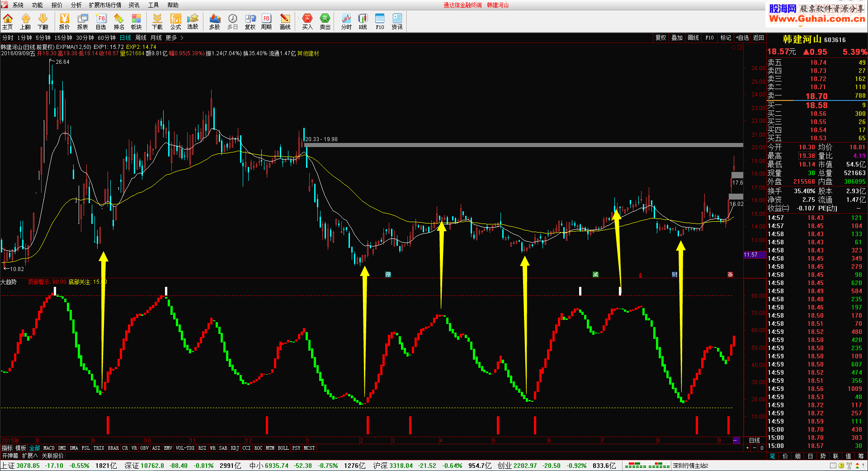868x471 pixels.
Task: Open the 帮助 menu
Action: click(x=173, y=5)
